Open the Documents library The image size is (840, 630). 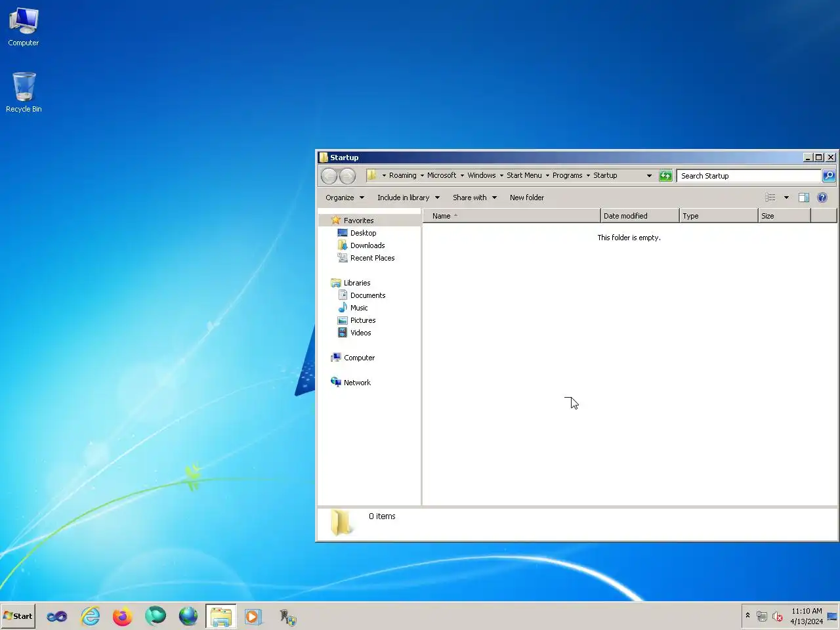pos(368,295)
